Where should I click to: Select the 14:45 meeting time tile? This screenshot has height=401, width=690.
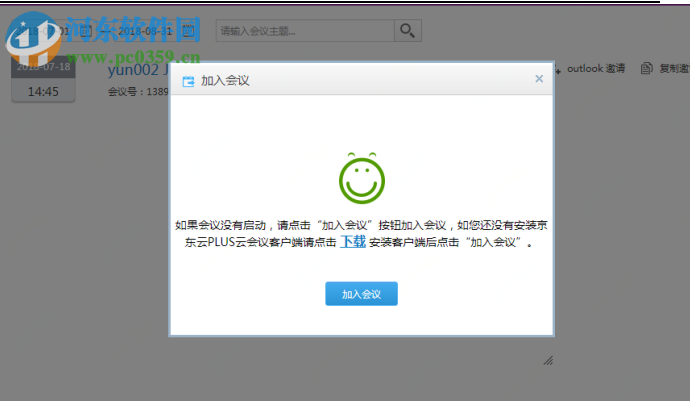point(43,91)
